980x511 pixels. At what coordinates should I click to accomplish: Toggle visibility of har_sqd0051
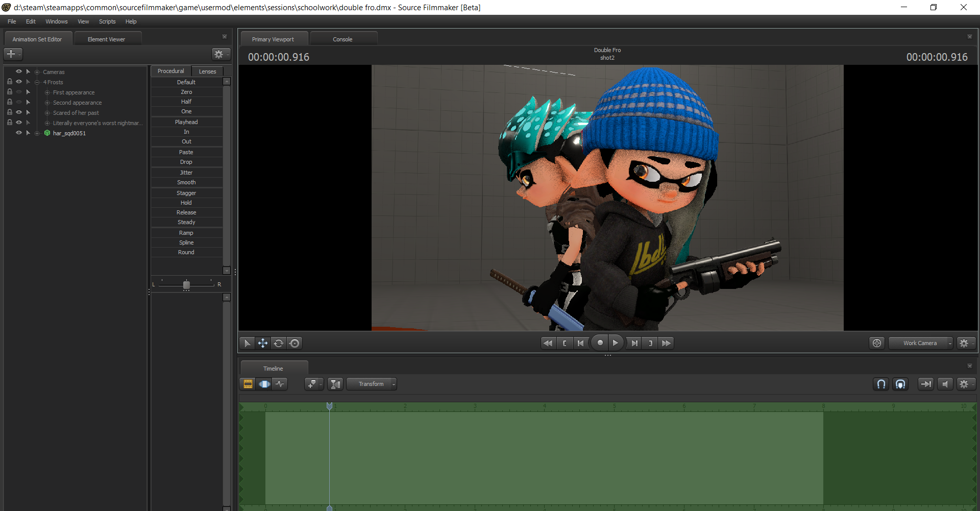click(19, 133)
